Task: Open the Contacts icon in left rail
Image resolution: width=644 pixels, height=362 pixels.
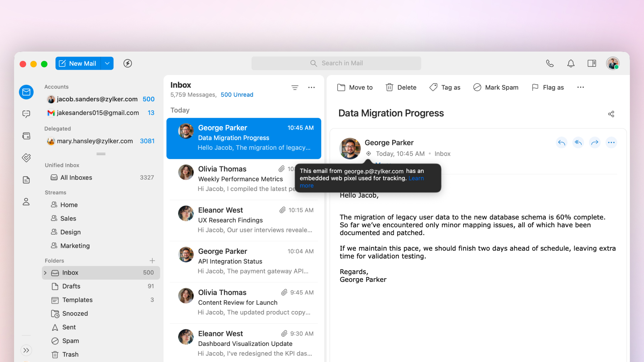Action: [26, 202]
